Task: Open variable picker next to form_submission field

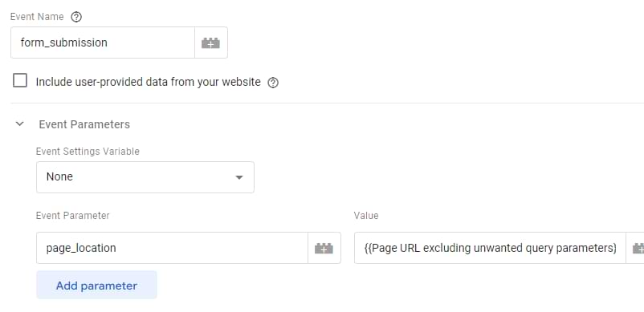Action: pyautogui.click(x=210, y=43)
